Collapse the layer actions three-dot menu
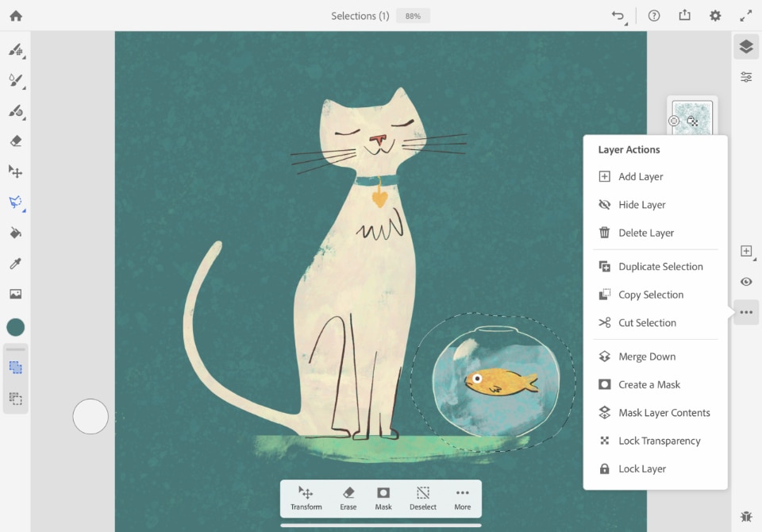The height and width of the screenshot is (532, 762). click(746, 313)
